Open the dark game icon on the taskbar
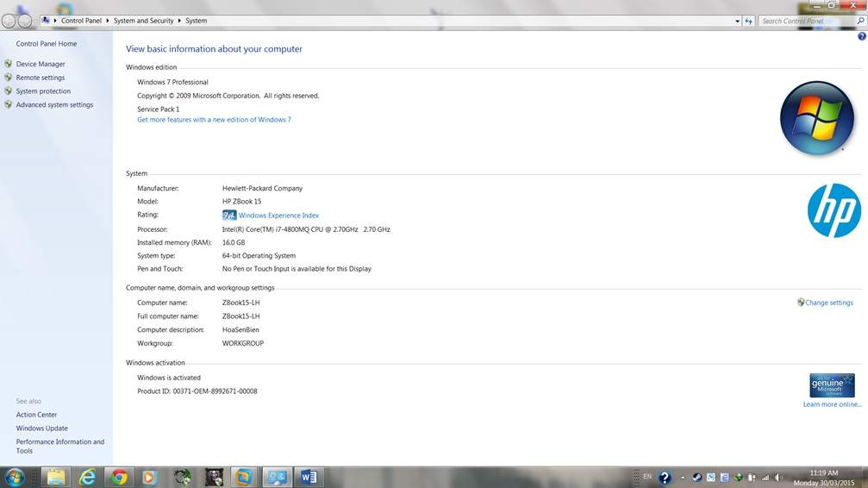The width and height of the screenshot is (868, 488). point(213,477)
